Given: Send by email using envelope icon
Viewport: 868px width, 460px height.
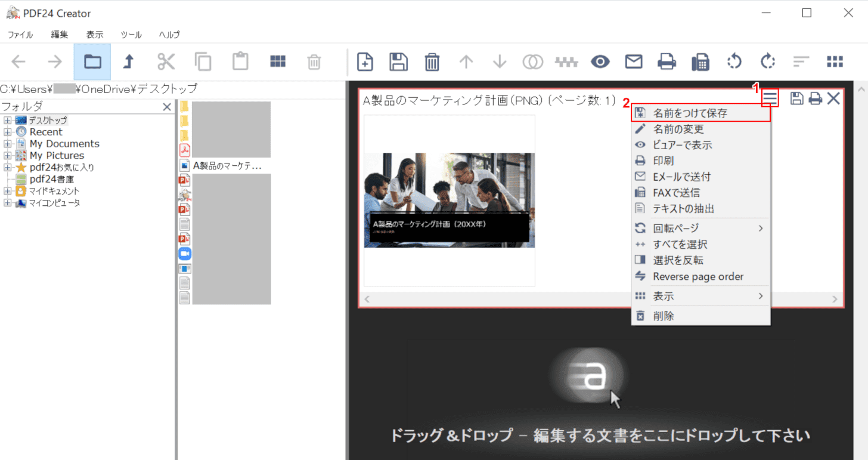Looking at the screenshot, I should [x=634, y=61].
